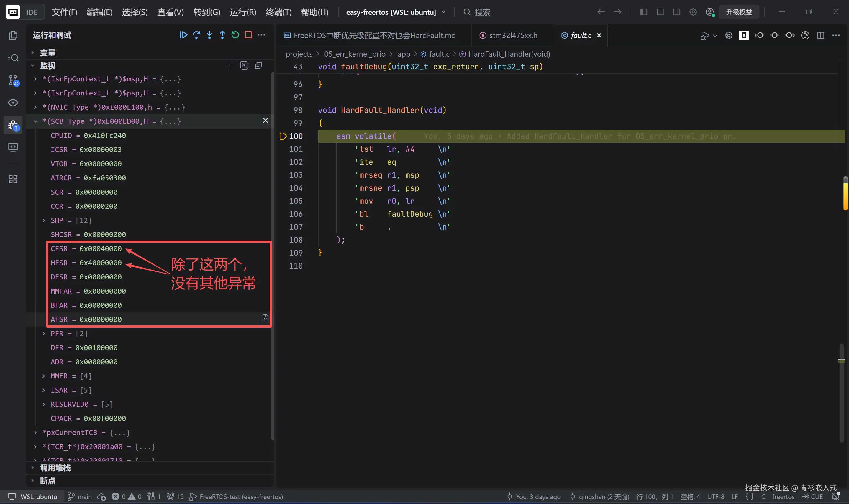View AFSR value as binary data

(x=265, y=319)
